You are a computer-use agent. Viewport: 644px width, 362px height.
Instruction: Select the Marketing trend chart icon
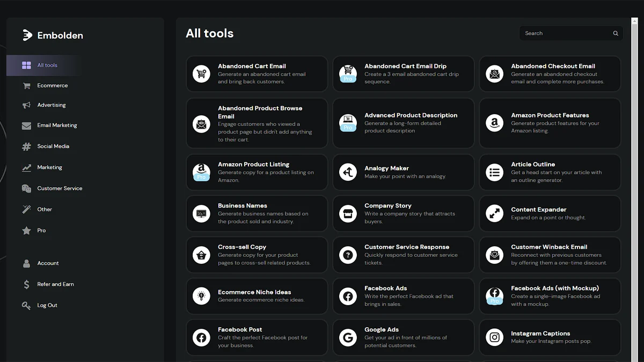click(x=26, y=167)
